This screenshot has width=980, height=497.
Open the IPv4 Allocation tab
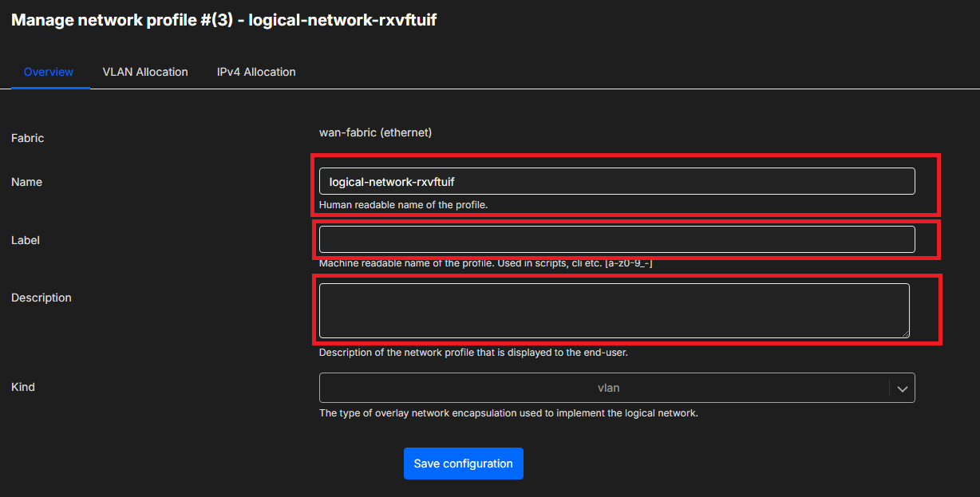pyautogui.click(x=256, y=72)
